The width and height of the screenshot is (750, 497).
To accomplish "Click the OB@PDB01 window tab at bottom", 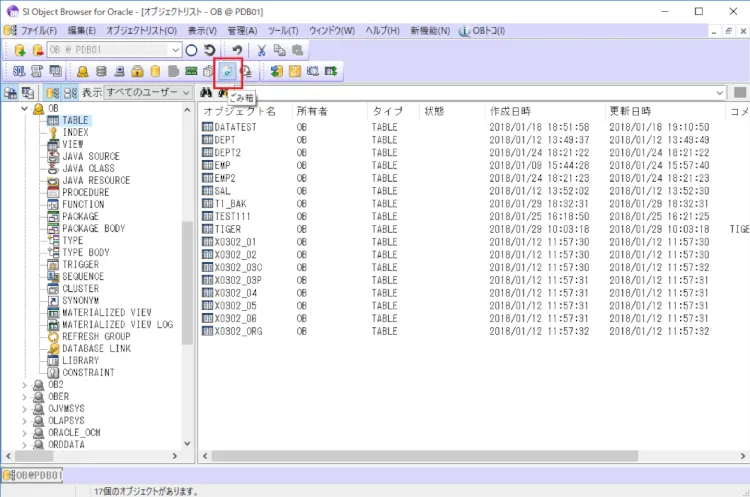I will pos(33,475).
